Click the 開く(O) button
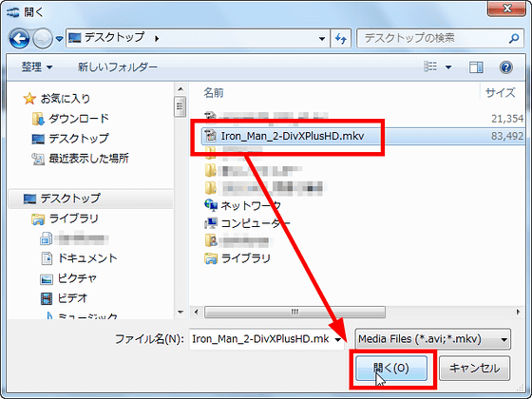The image size is (532, 399). (391, 369)
